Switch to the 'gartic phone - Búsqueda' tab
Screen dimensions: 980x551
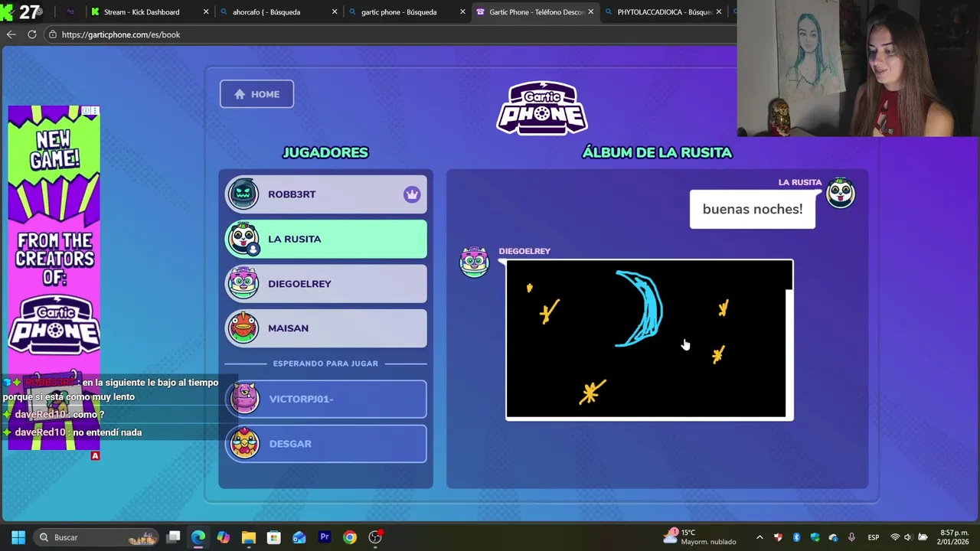[x=398, y=11]
